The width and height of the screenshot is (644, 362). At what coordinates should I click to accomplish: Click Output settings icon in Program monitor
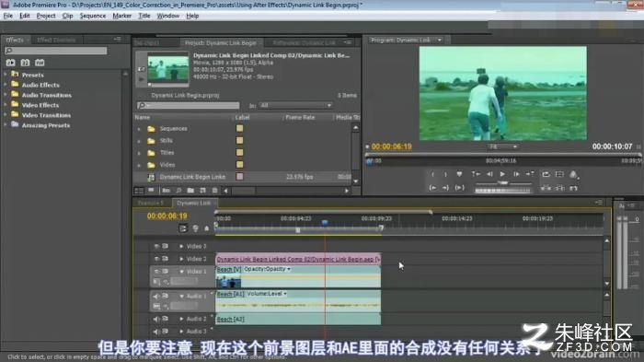coord(573,174)
